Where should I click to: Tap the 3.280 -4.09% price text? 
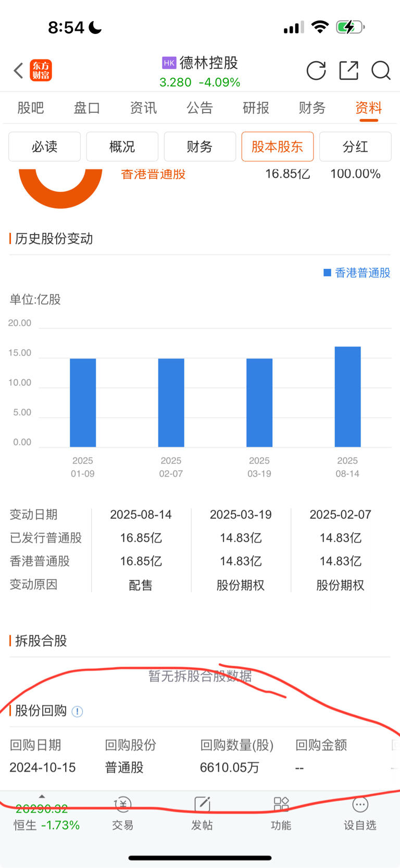point(200,82)
